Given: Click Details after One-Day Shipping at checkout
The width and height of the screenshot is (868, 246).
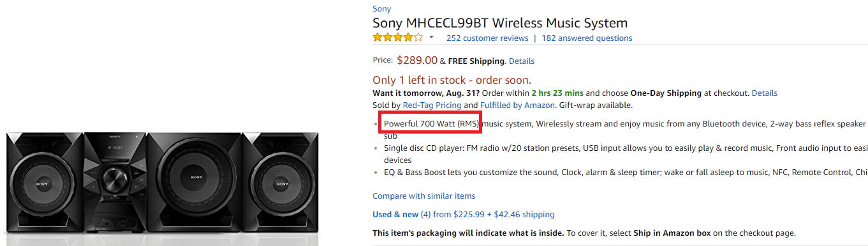Looking at the screenshot, I should click(x=765, y=93).
